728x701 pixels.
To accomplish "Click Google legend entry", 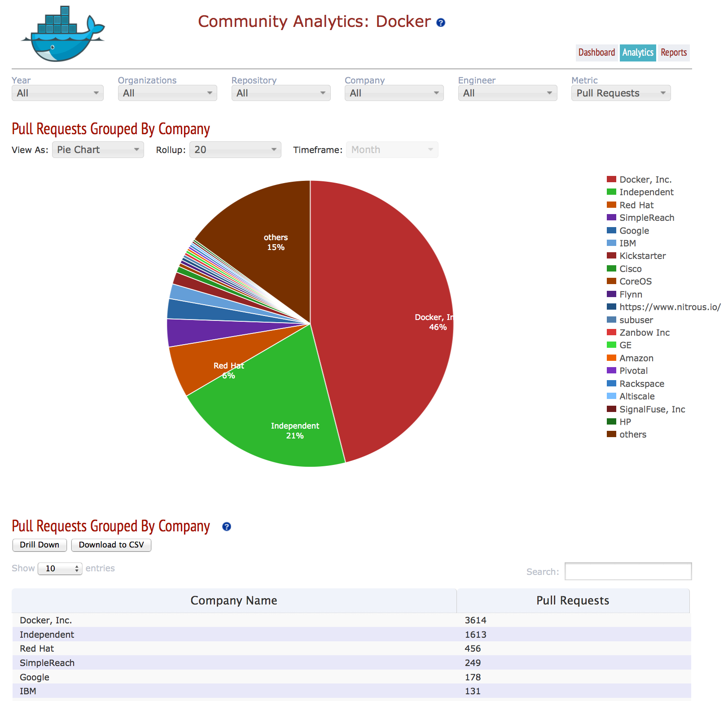I will coord(628,230).
